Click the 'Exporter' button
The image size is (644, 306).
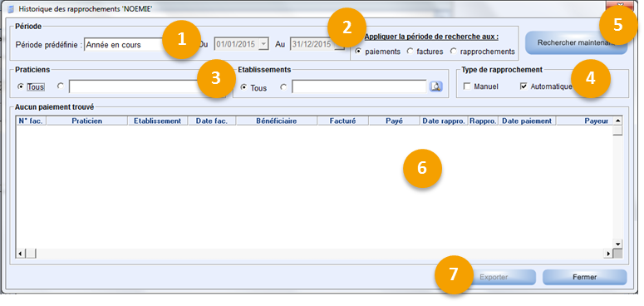(494, 277)
